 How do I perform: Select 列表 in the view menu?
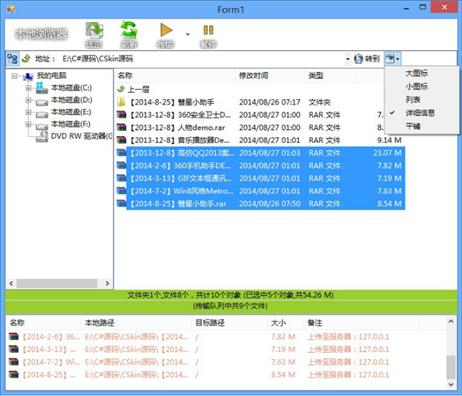click(413, 99)
